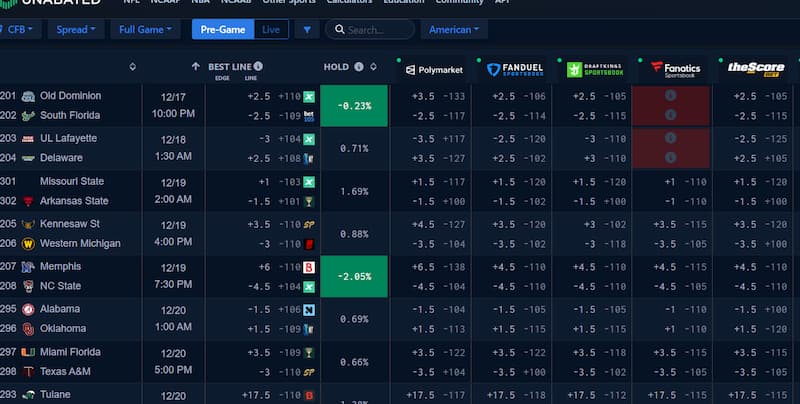Toggle sort arrows next to HOLD column
The image size is (800, 404).
pyautogui.click(x=373, y=67)
